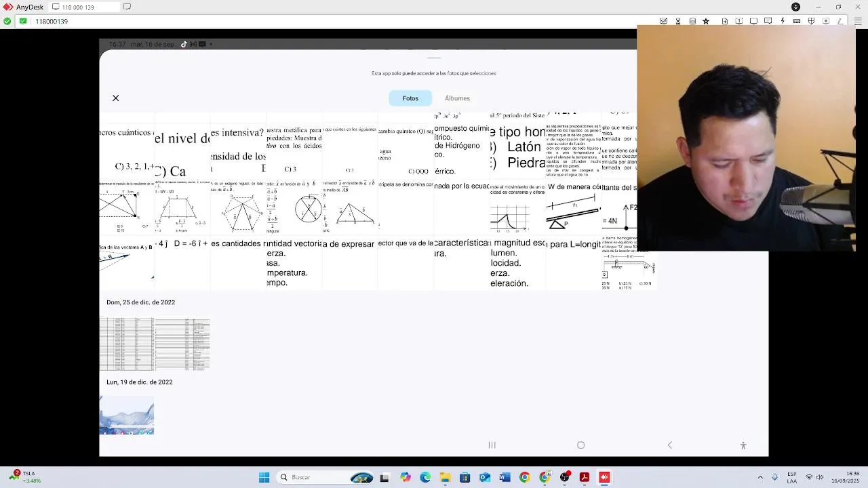Close the photo picker with the X

point(115,98)
